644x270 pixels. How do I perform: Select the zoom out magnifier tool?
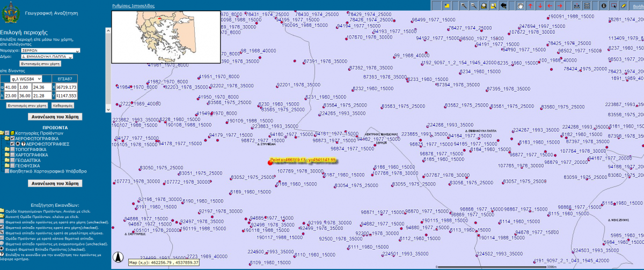tap(474, 5)
